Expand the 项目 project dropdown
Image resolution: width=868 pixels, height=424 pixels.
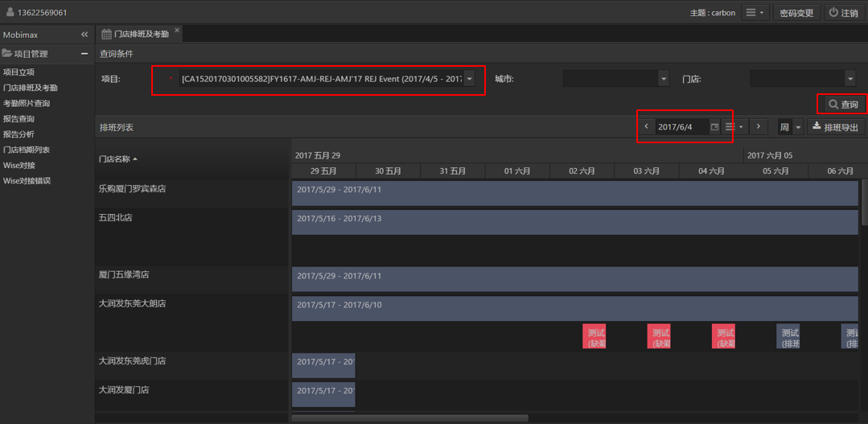(x=469, y=79)
